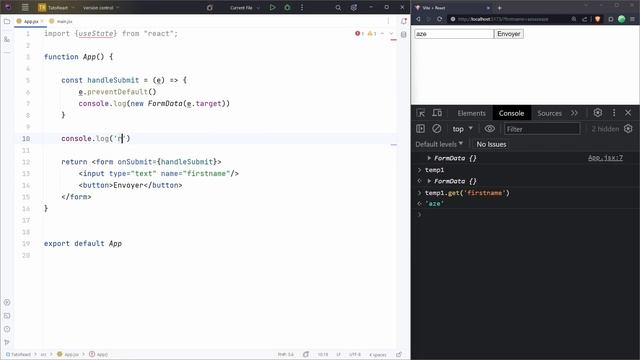Open the Structure tool window icon
Viewport: 640px width, 360px height.
click(7, 39)
